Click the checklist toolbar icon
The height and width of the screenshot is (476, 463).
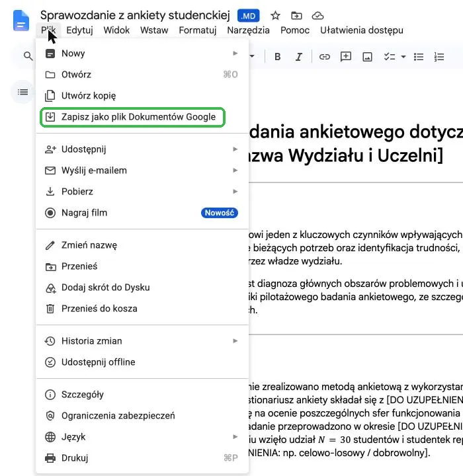(x=390, y=57)
